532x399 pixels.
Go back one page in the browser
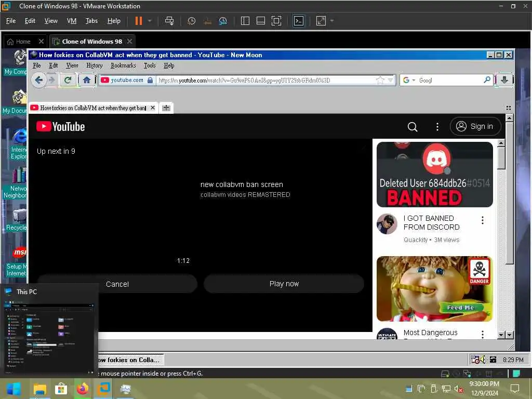[x=38, y=81]
